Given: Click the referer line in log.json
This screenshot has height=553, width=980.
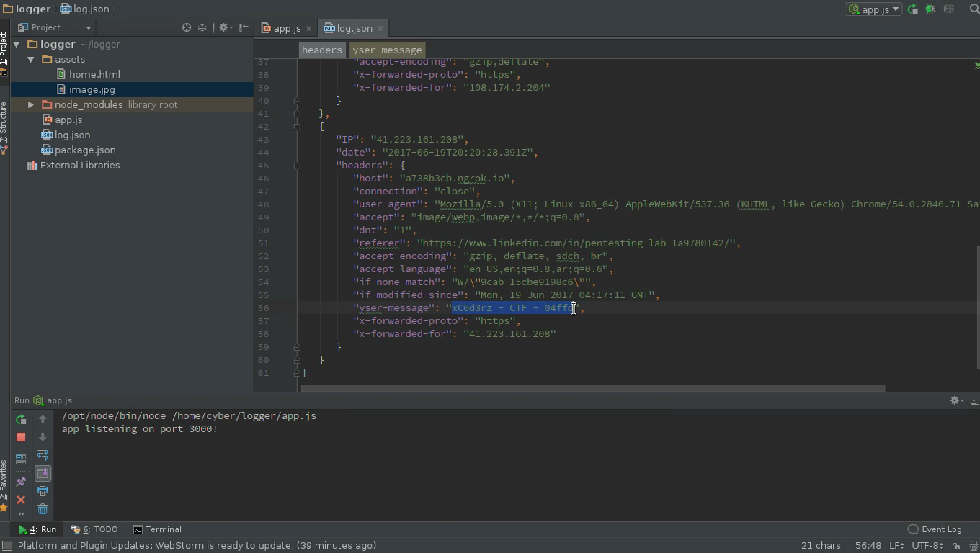Looking at the screenshot, I should coord(547,243).
